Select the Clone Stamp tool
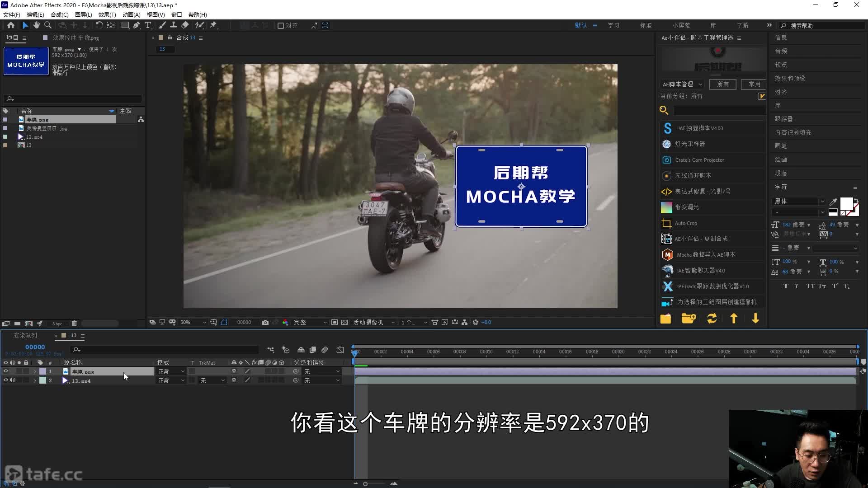This screenshot has height=488, width=868. coord(173,25)
